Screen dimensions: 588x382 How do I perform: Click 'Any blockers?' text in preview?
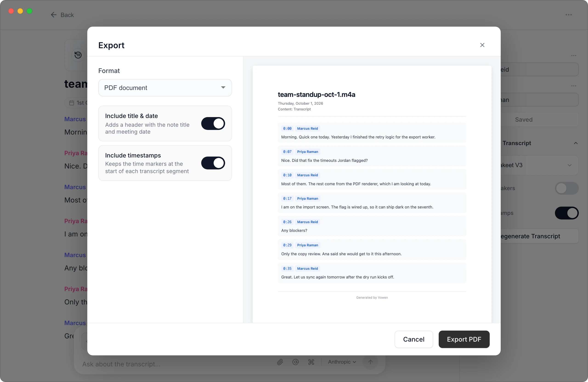(294, 231)
